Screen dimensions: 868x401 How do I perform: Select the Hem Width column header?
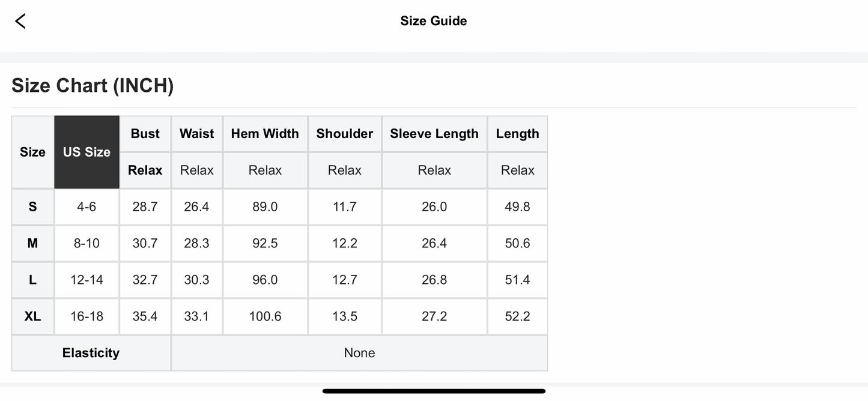coord(265,134)
